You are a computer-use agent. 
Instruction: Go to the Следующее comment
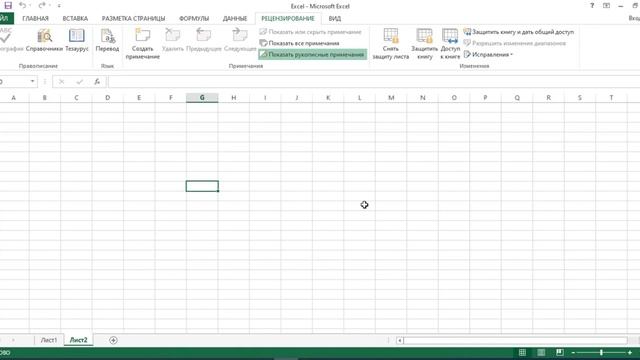(x=240, y=40)
